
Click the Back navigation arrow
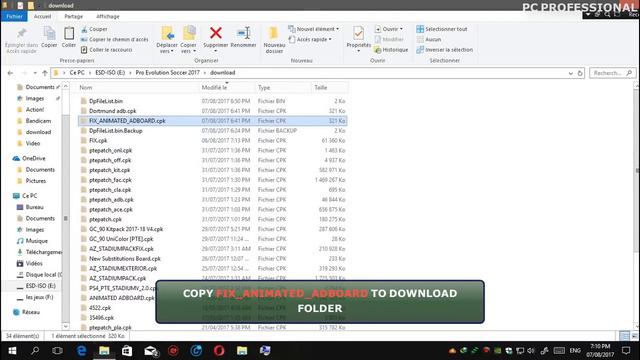(10, 73)
